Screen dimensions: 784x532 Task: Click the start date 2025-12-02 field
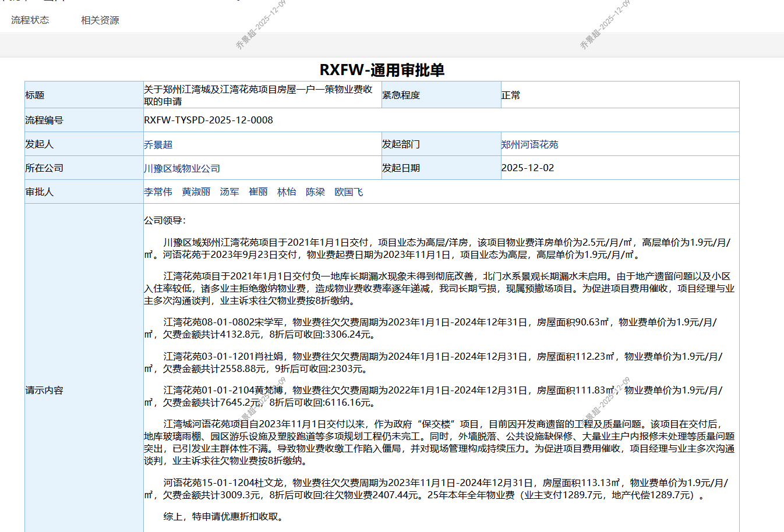point(528,168)
